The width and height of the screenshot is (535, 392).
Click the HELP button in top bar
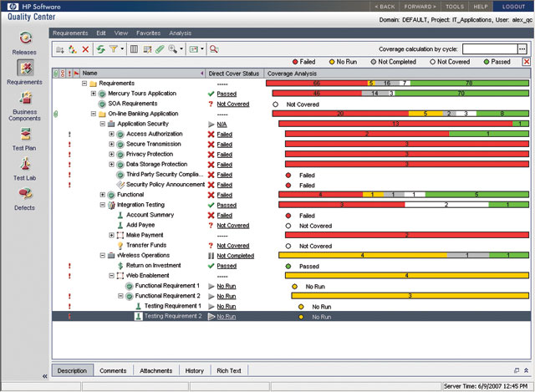(x=481, y=7)
